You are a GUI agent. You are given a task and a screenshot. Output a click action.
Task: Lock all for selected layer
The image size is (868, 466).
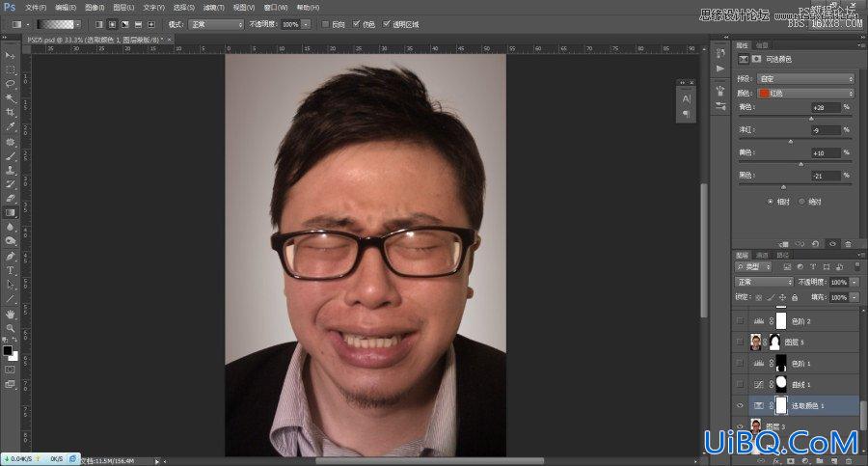coord(795,297)
